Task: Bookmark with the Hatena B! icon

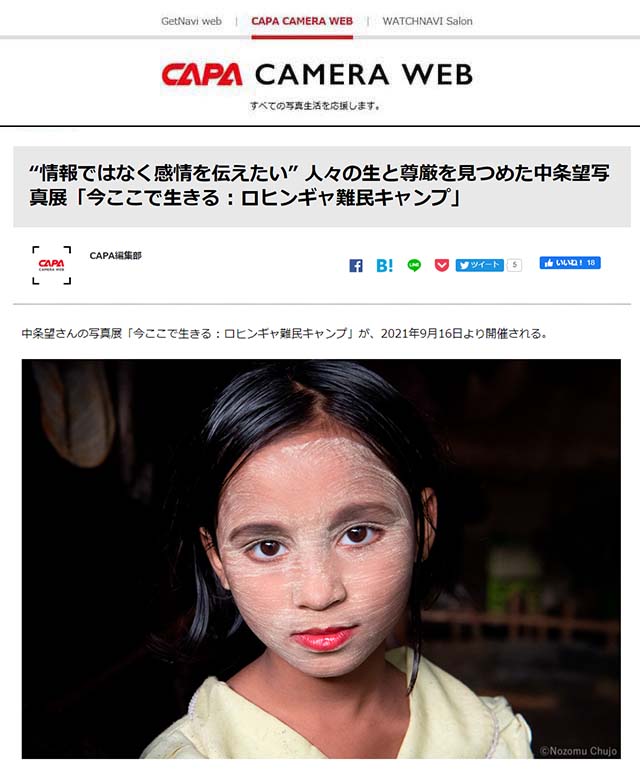Action: 384,266
